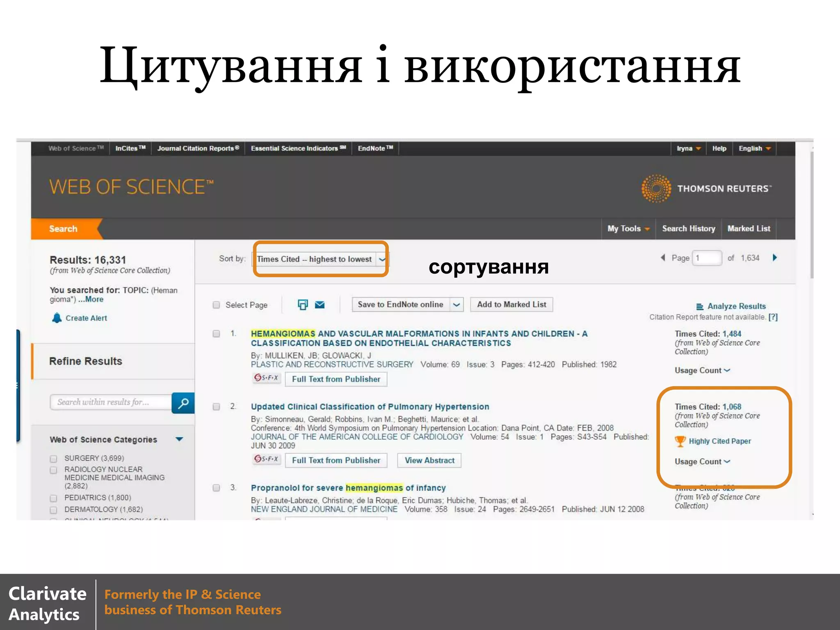
Task: Go to previous page arrow
Action: point(663,258)
